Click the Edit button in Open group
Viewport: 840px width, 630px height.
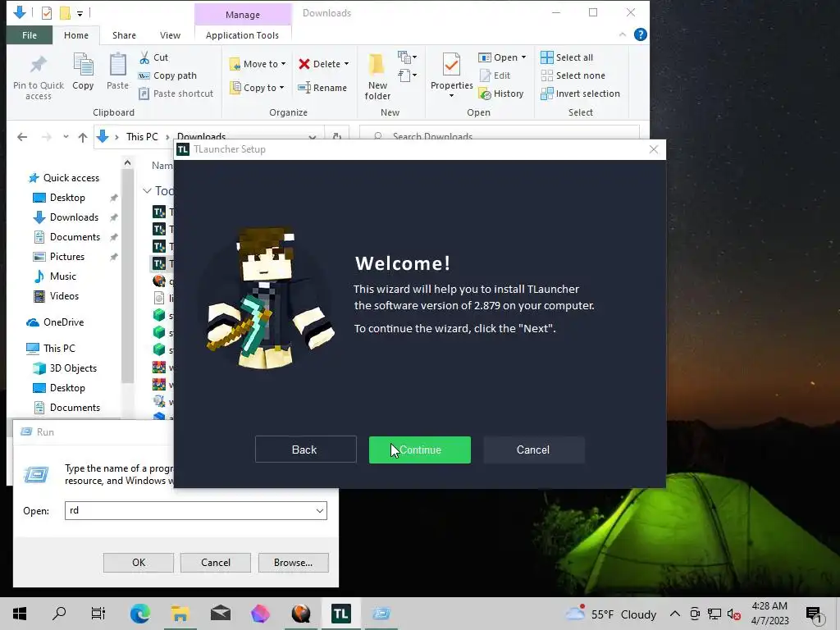pyautogui.click(x=495, y=75)
